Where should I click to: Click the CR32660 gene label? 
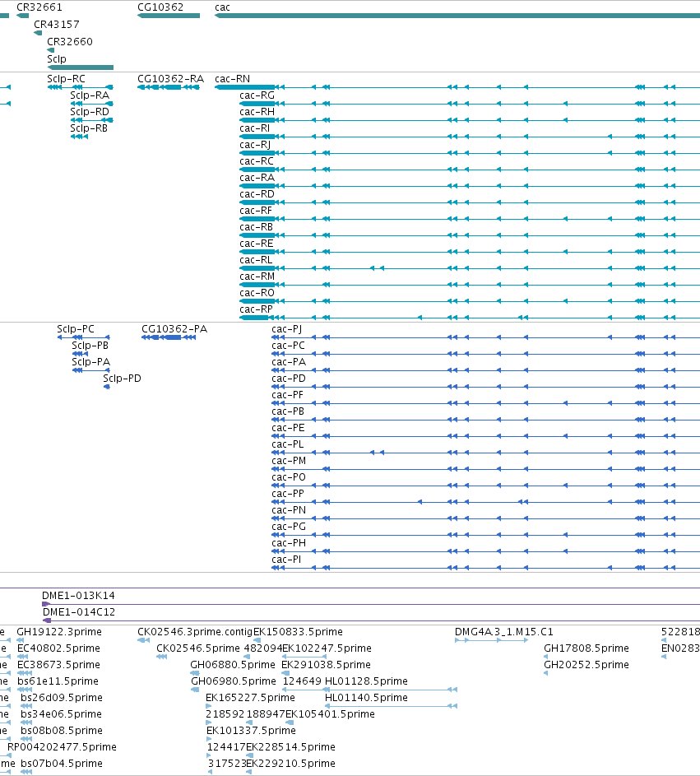click(70, 42)
